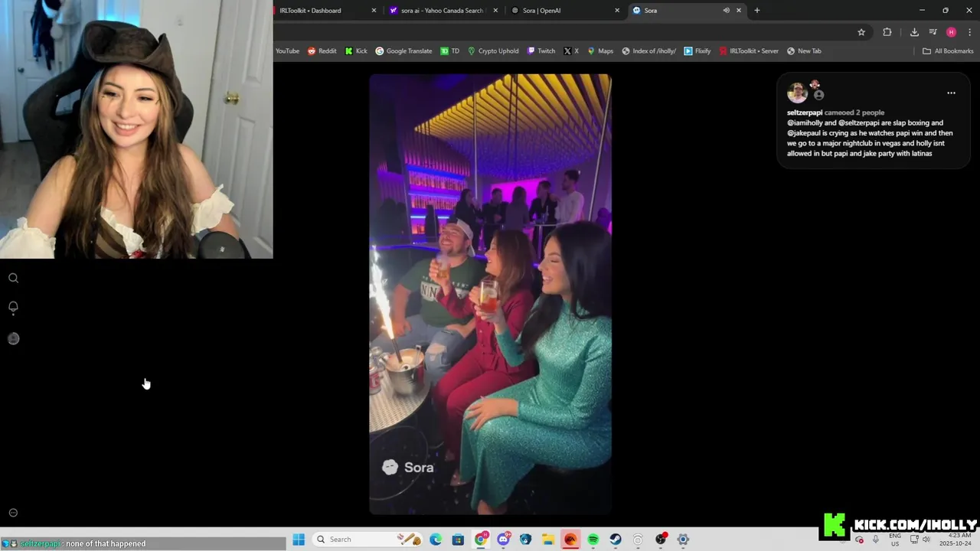Click the post description text about slap boxing
The height and width of the screenshot is (551, 980).
870,138
